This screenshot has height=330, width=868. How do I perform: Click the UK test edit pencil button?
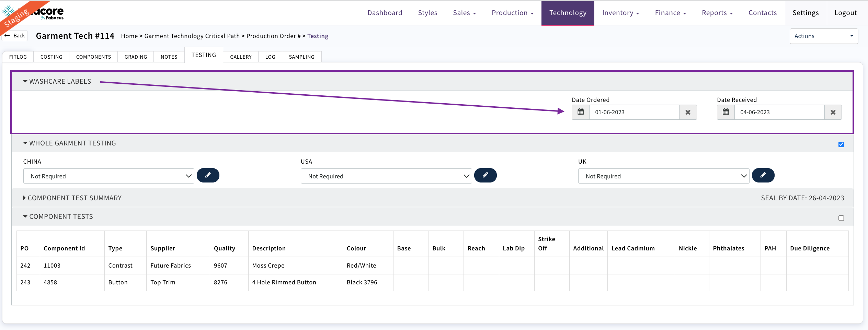tap(763, 175)
